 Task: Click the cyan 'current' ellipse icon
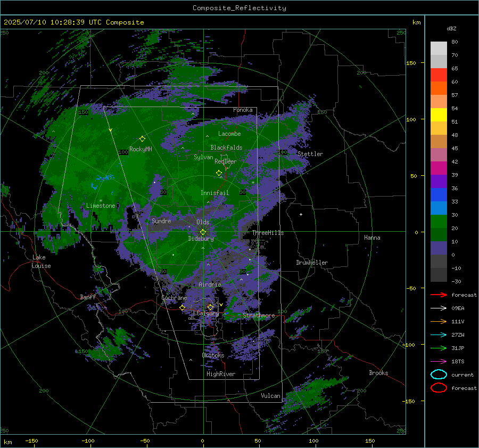click(x=439, y=374)
